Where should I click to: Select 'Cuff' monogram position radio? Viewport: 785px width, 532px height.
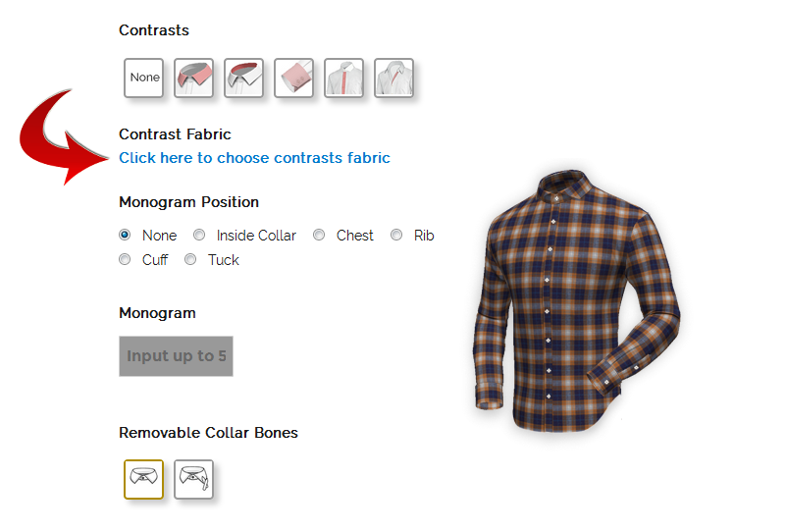tap(125, 259)
